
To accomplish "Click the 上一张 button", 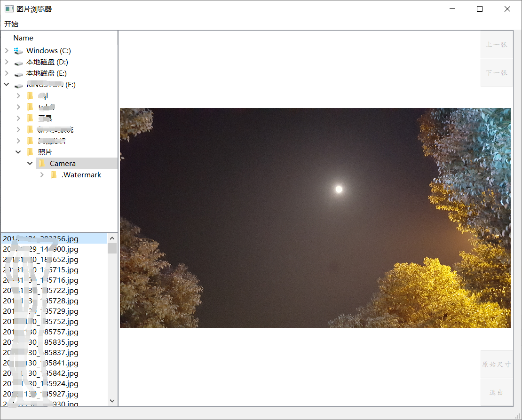I will [x=497, y=44].
